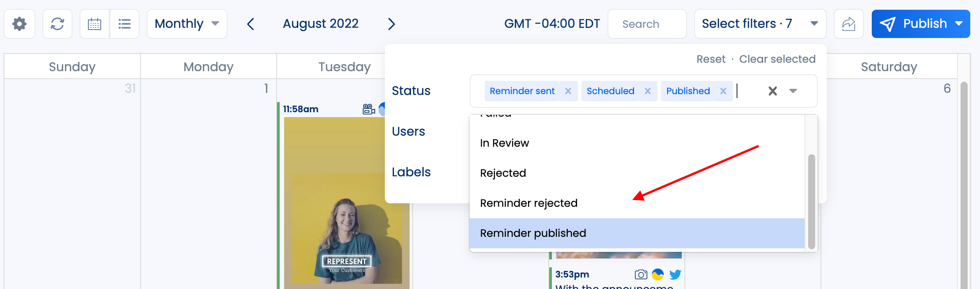Open the Monthly view dropdown
The width and height of the screenshot is (980, 289).
[x=187, y=24]
